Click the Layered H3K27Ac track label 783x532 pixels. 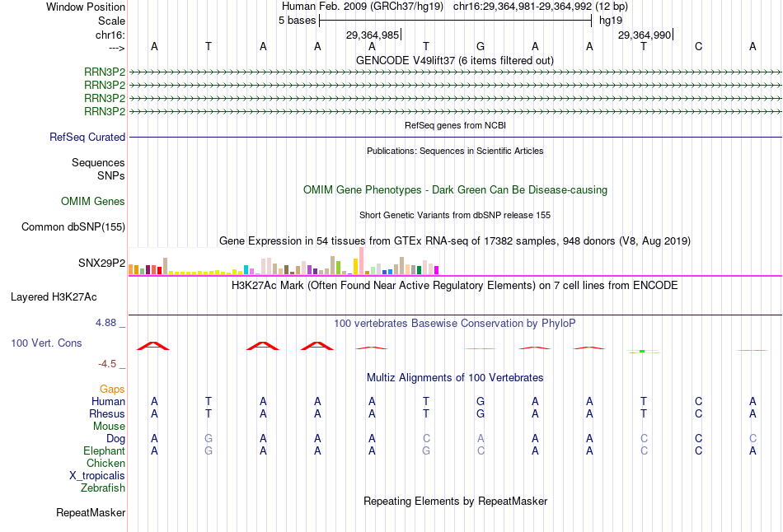pos(54,297)
